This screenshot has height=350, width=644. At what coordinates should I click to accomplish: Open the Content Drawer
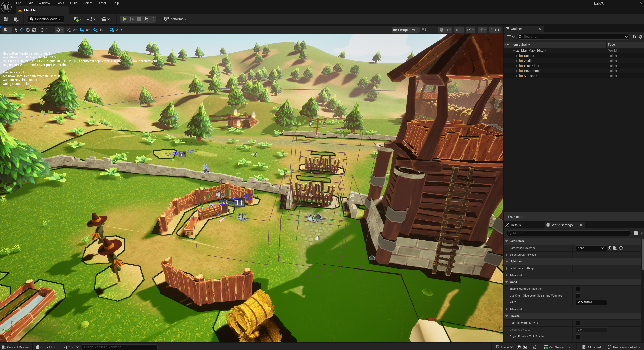pos(16,347)
